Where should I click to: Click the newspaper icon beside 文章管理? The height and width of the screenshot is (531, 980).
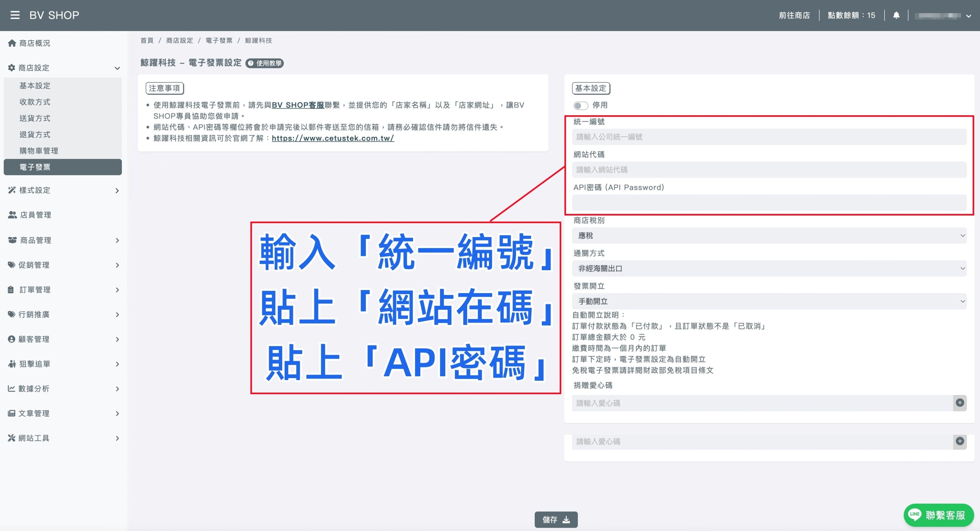tap(11, 413)
